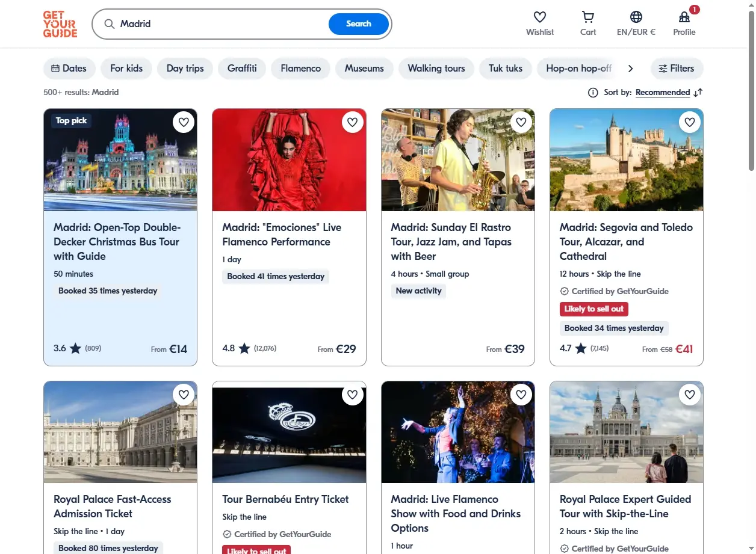Wishlist the Live Flamenco Show with Food heart
756x554 pixels.
click(521, 395)
